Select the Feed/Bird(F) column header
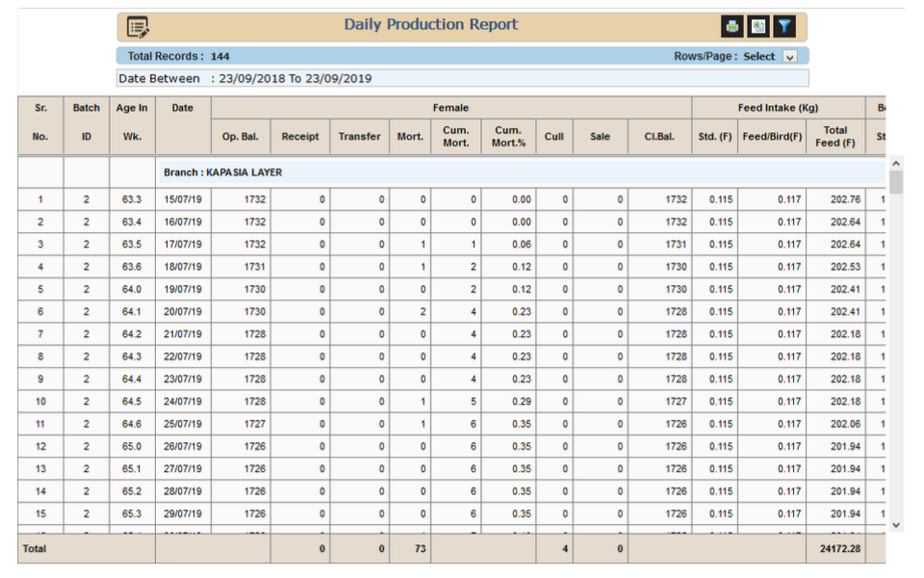Image resolution: width=924 pixels, height=578 pixels. pos(772,137)
